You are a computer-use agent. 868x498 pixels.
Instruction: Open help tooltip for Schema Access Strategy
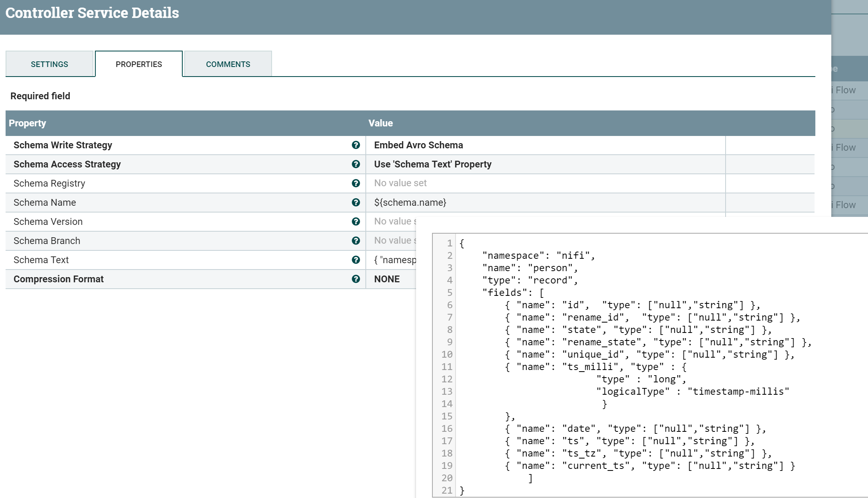pyautogui.click(x=355, y=164)
